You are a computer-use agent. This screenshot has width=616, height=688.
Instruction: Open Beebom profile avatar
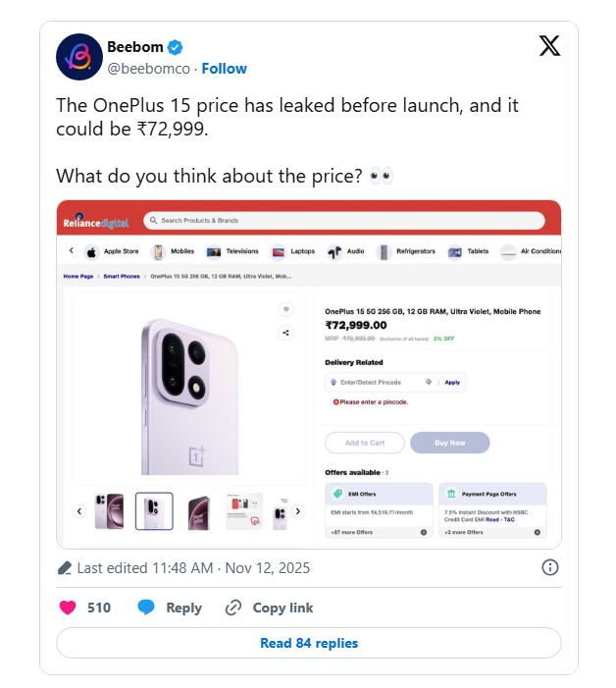pyautogui.click(x=80, y=57)
